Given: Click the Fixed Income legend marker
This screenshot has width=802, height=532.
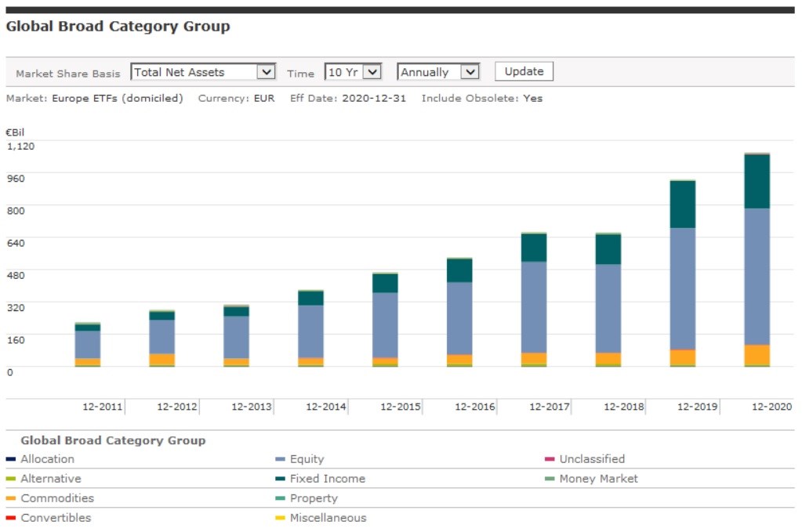Looking at the screenshot, I should click(280, 480).
